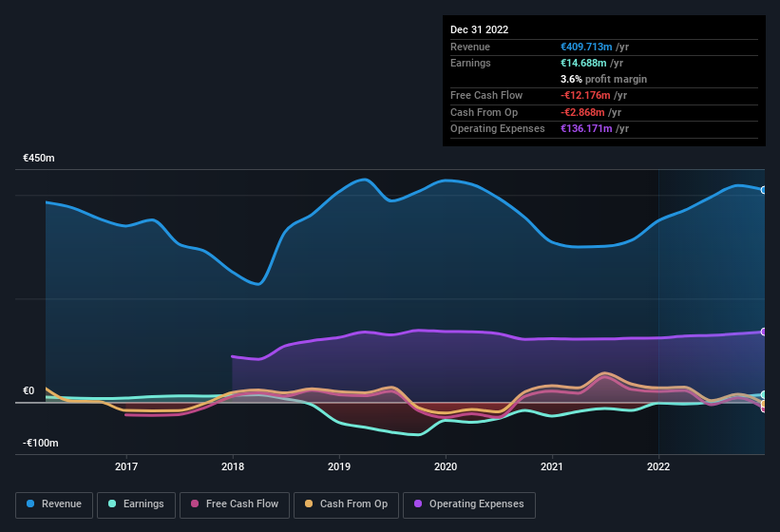This screenshot has height=532, width=780.
Task: Toggle the Revenue legend button
Action: click(x=54, y=504)
